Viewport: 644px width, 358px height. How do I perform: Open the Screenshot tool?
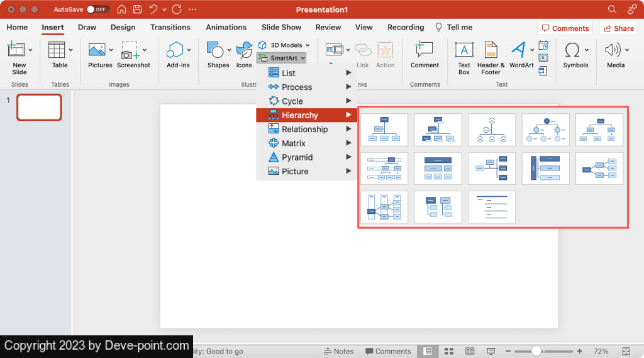tap(131, 51)
